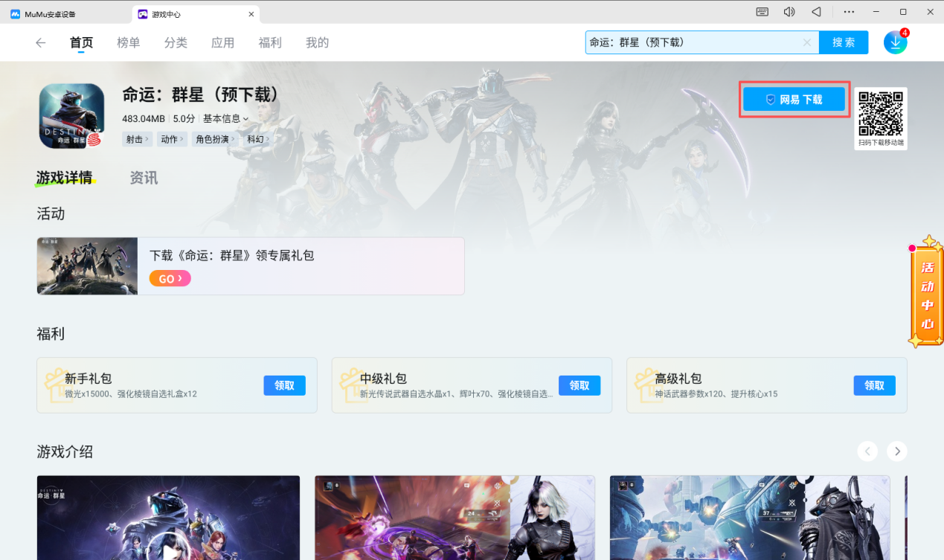
Task: Click the triangular back icon in title bar
Action: pyautogui.click(x=816, y=13)
